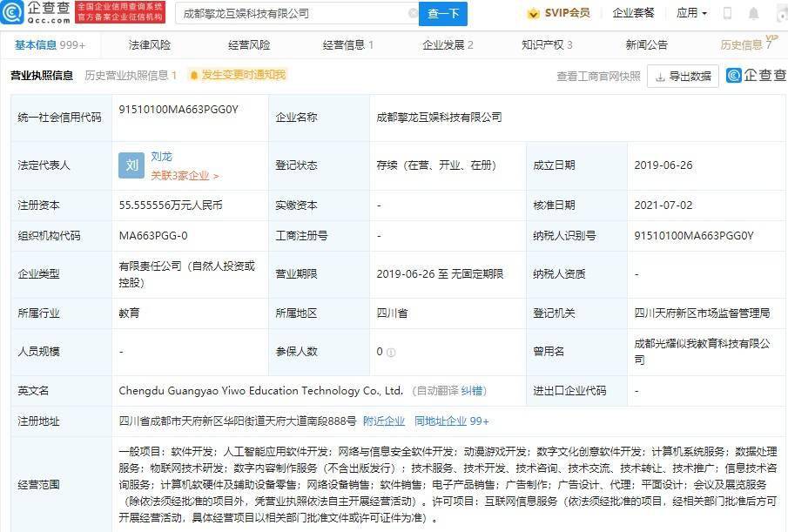The height and width of the screenshot is (532, 788).
Task: Open the mobile phone icon in the header
Action: coord(727,14)
